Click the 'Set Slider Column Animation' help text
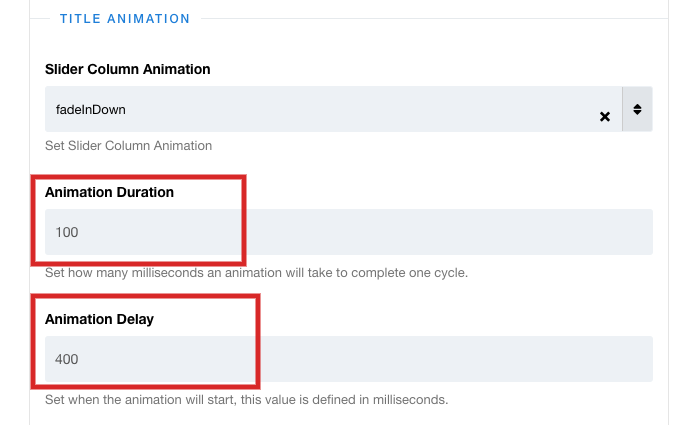The width and height of the screenshot is (698, 425). coord(128,145)
